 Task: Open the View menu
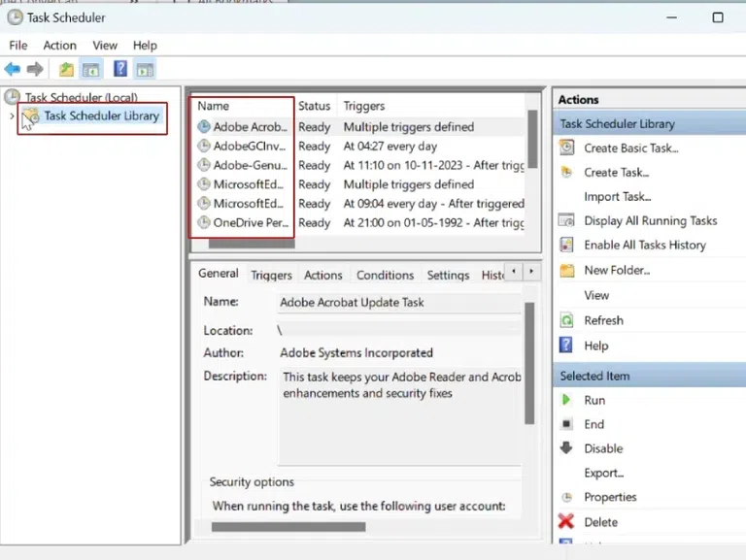(105, 46)
